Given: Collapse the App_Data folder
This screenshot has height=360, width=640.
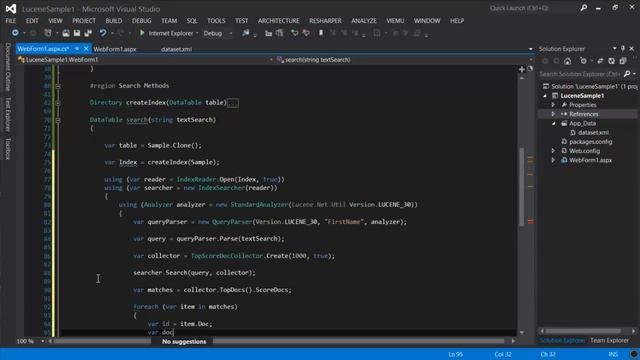Looking at the screenshot, I should pyautogui.click(x=553, y=123).
